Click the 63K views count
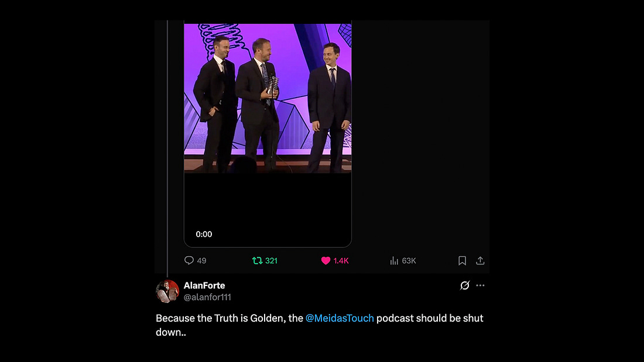The image size is (644, 362). click(x=408, y=261)
